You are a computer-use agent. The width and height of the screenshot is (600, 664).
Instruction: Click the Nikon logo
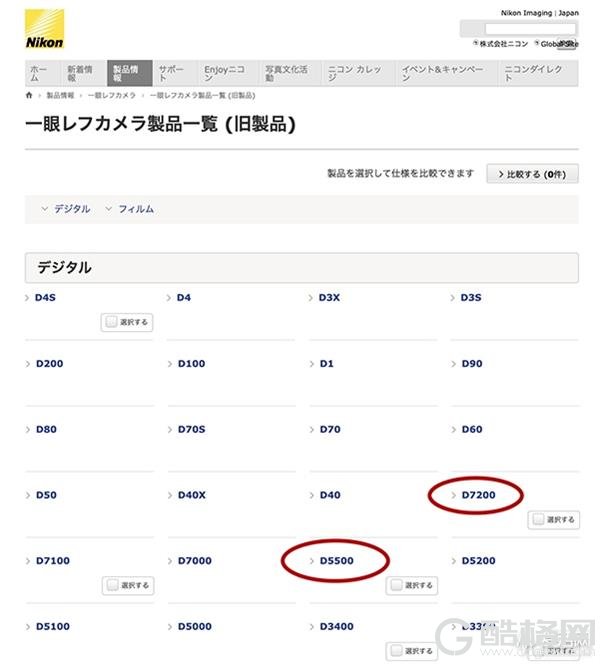click(44, 29)
